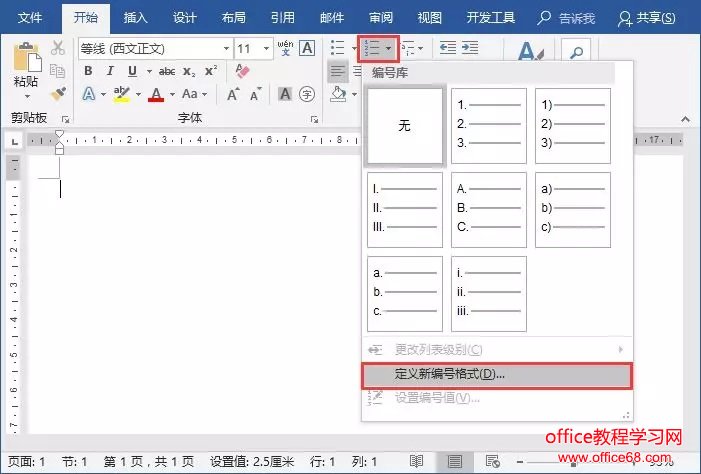The height and width of the screenshot is (474, 701).
Task: Switch to the 引用 tab
Action: pos(283,18)
